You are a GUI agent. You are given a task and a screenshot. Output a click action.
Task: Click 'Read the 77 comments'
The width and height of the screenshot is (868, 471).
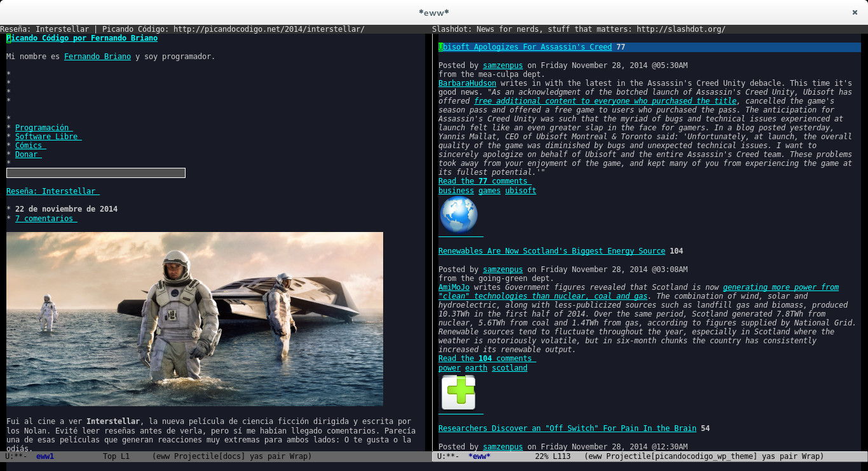pos(484,181)
